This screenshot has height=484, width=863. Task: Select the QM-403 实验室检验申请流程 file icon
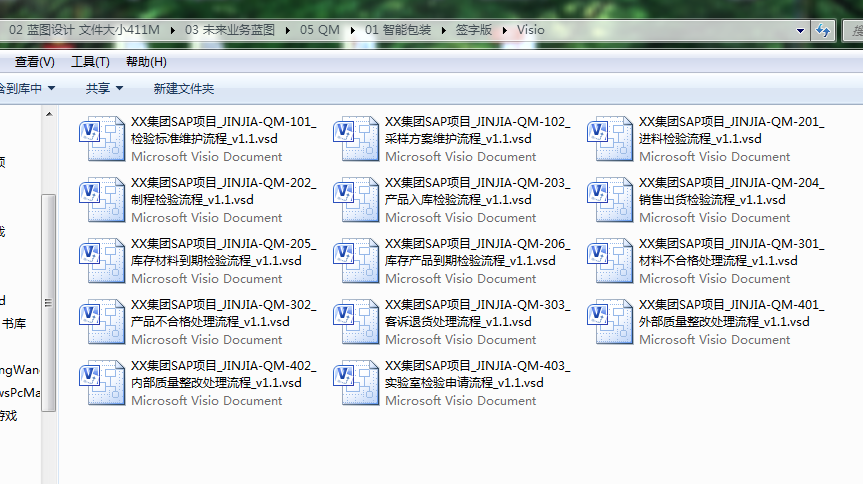354,382
